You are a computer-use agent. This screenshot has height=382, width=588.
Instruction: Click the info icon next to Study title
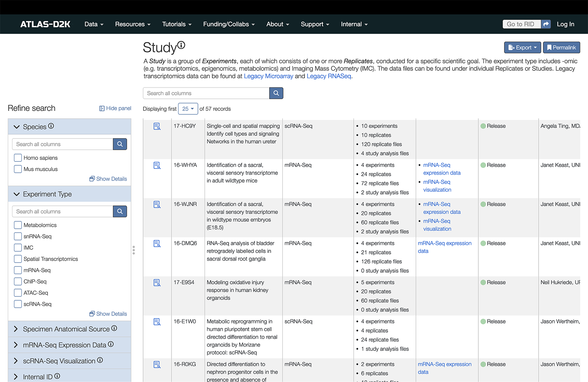coord(181,45)
